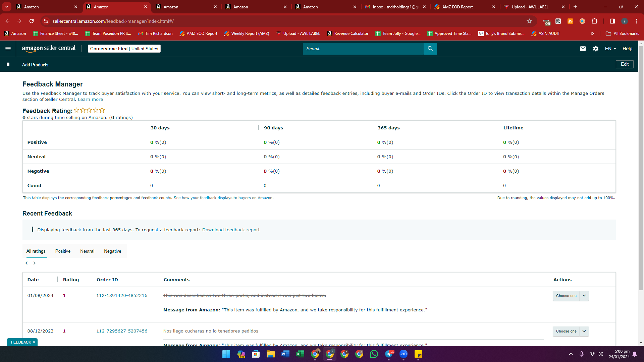Open order 112-7295627-5207456 link

[x=122, y=331]
